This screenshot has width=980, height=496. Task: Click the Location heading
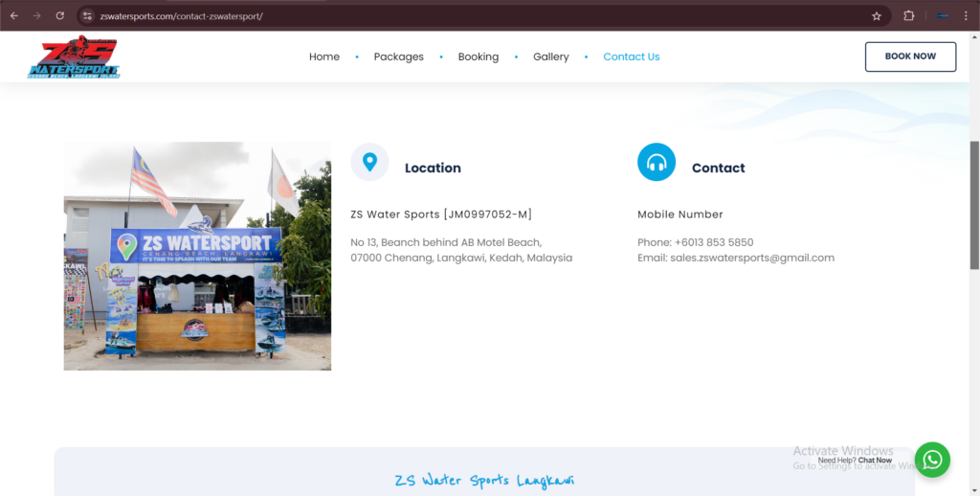[x=433, y=168]
